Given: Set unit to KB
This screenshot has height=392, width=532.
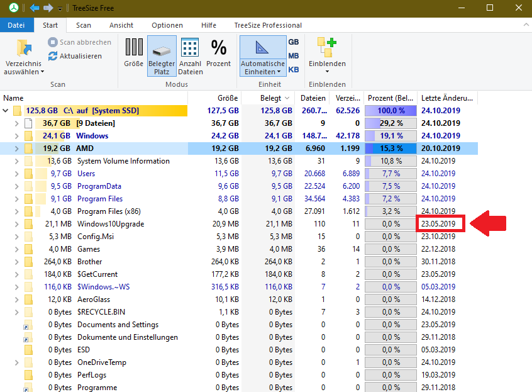Looking at the screenshot, I should [x=294, y=70].
